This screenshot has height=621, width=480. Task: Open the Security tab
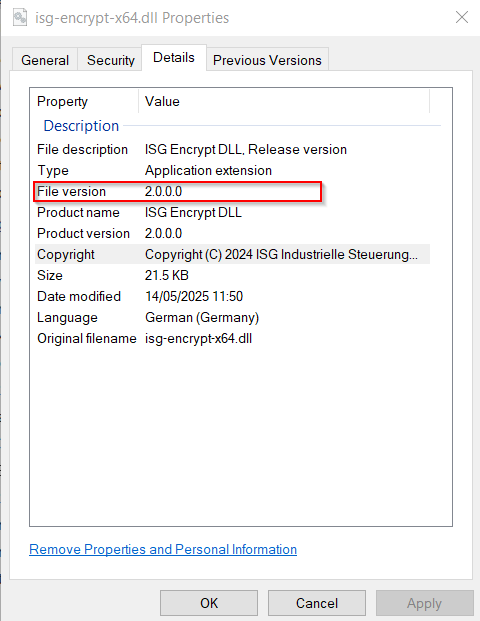[110, 60]
